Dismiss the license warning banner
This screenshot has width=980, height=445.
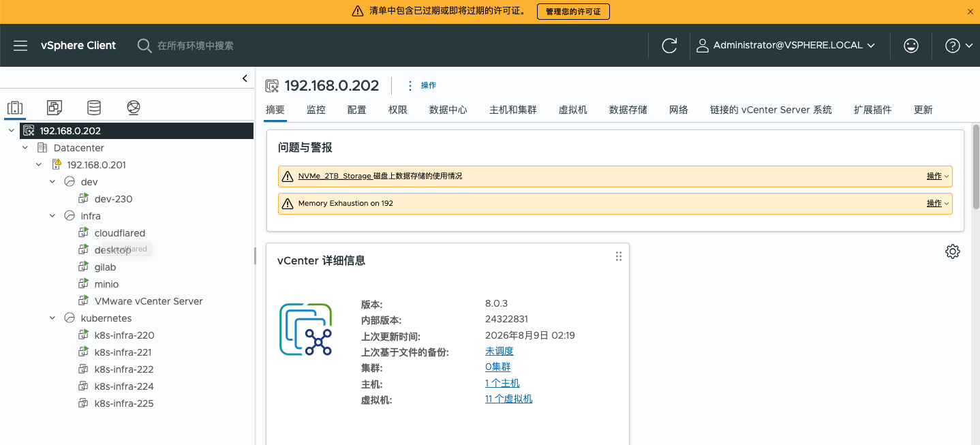[970, 12]
